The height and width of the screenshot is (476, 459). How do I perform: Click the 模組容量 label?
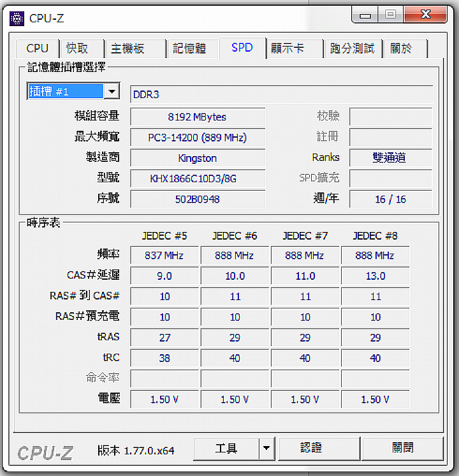click(97, 116)
